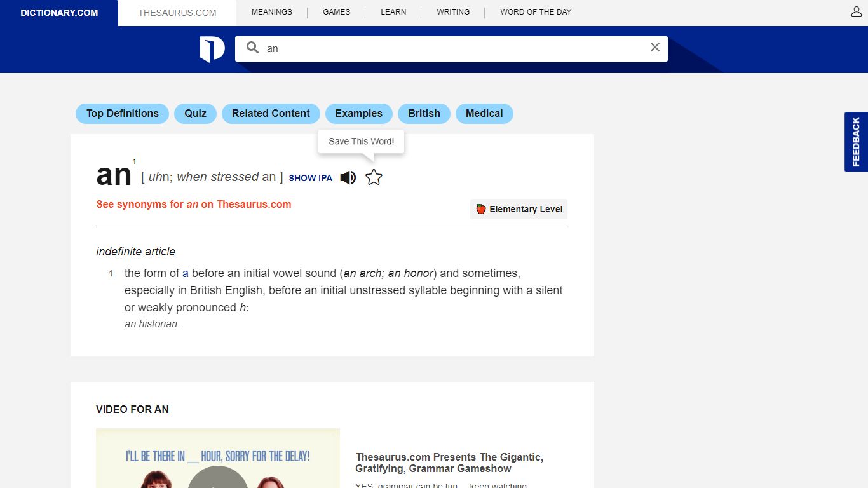The height and width of the screenshot is (488, 868).
Task: Jump to the British definitions section
Action: [424, 114]
